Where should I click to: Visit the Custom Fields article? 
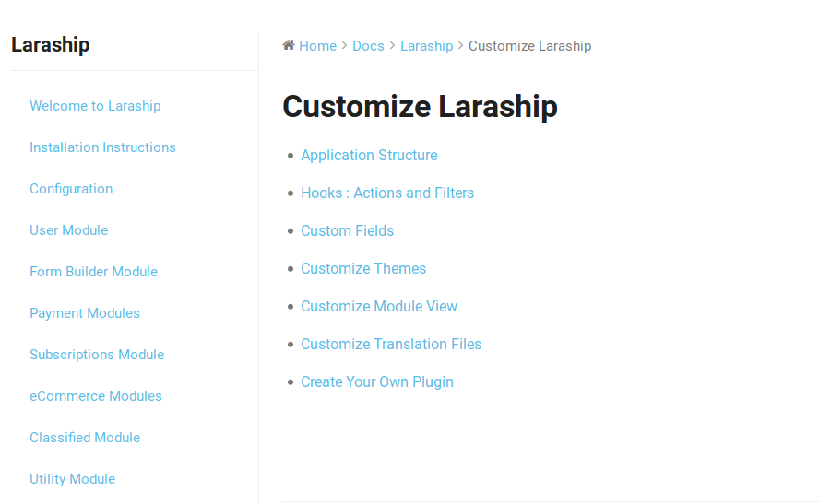point(347,230)
